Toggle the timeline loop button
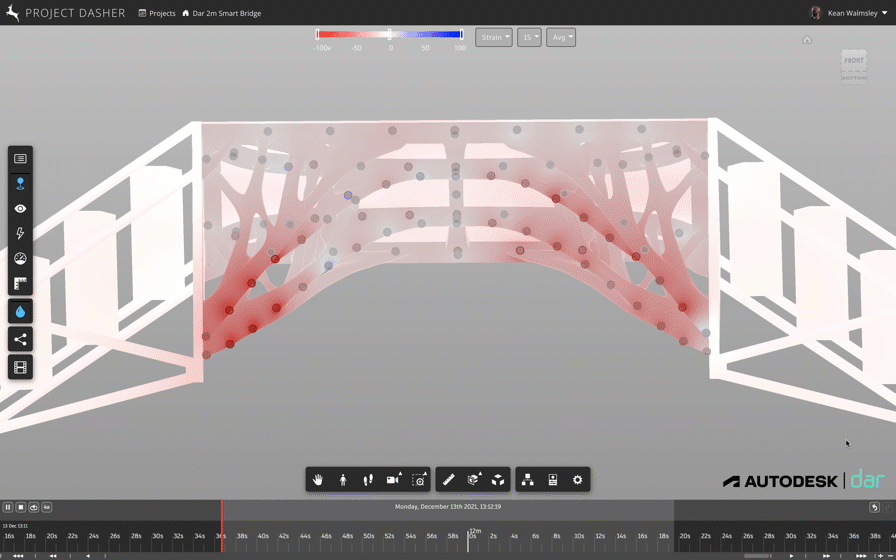Viewport: 896px width, 560px height. click(x=34, y=508)
